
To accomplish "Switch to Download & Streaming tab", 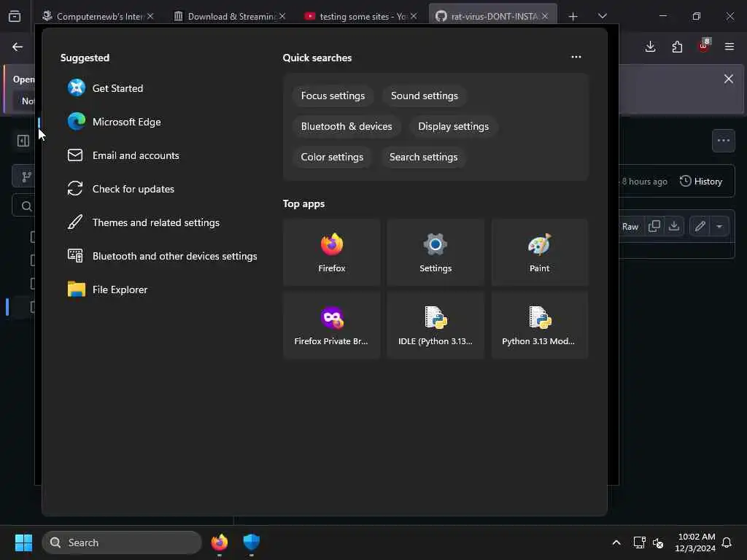I will (230, 16).
